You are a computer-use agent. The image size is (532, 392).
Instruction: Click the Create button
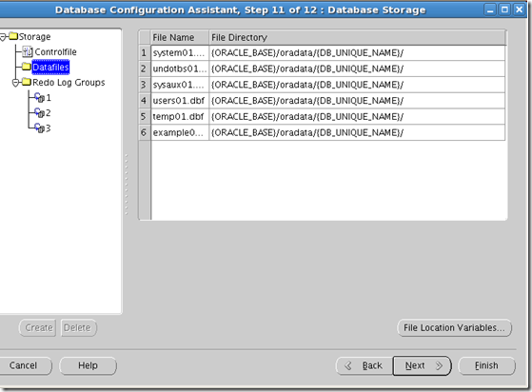38,328
